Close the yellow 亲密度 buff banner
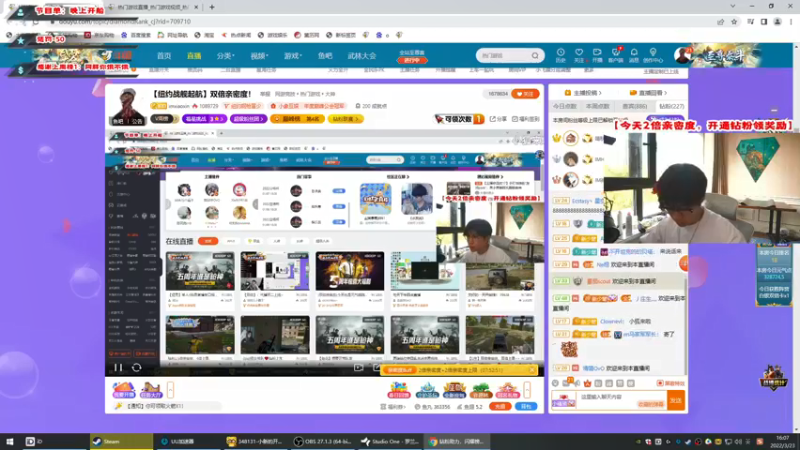Image resolution: width=800 pixels, height=450 pixels. click(x=532, y=370)
